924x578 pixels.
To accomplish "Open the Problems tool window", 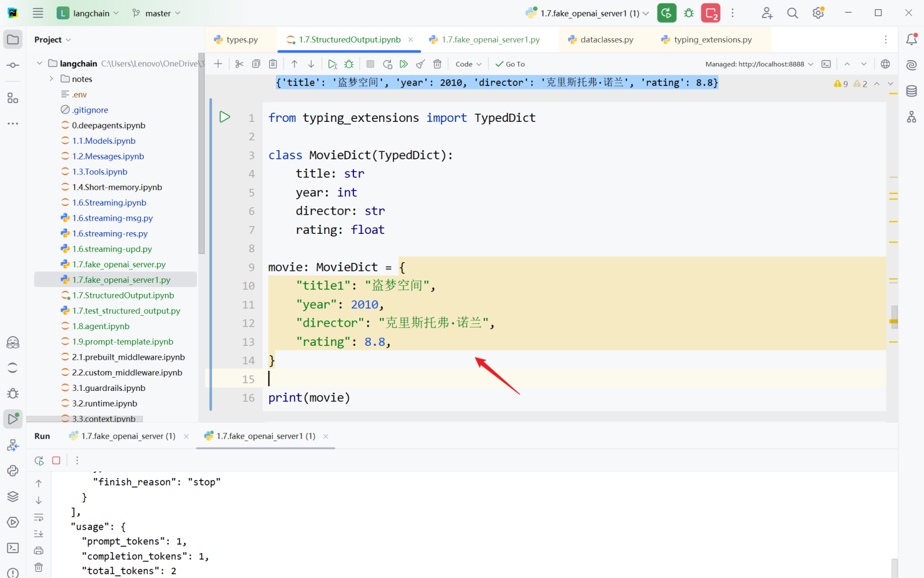I will [13, 574].
